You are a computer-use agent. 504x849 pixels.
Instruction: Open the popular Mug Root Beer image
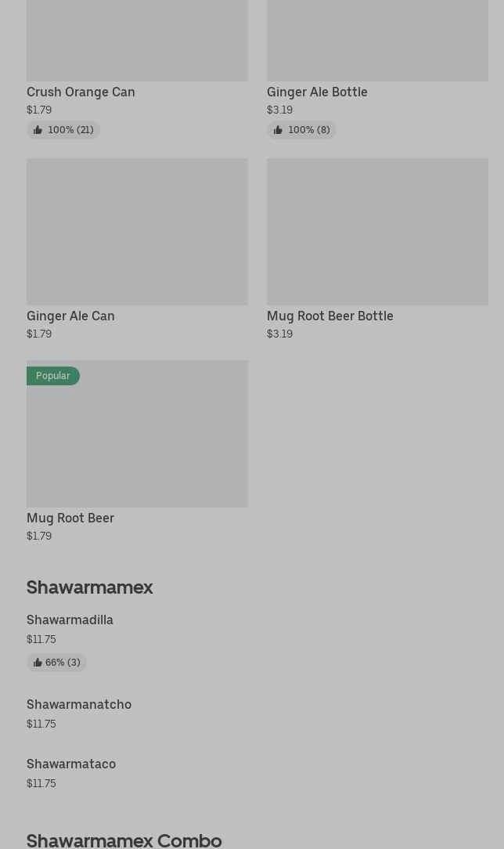137,439
